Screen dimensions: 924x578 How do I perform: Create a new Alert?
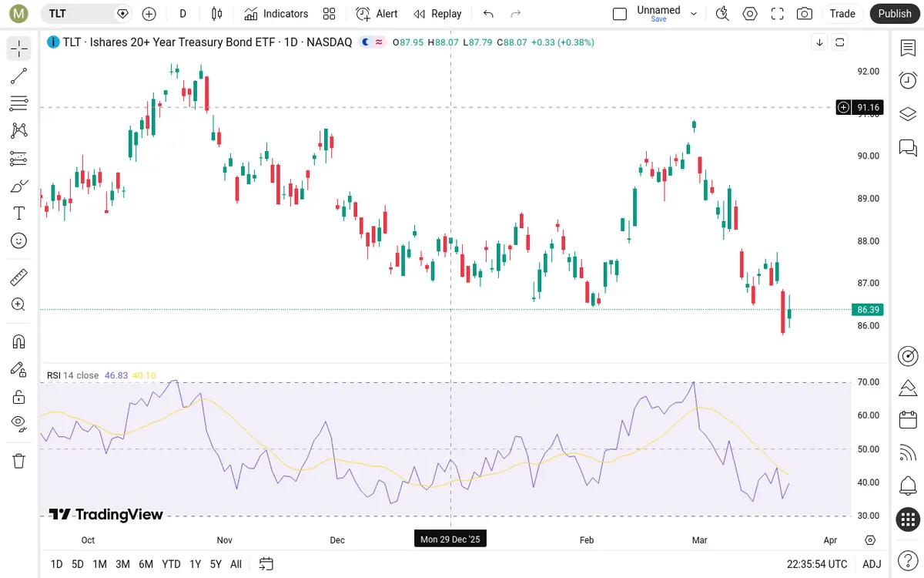click(x=377, y=14)
